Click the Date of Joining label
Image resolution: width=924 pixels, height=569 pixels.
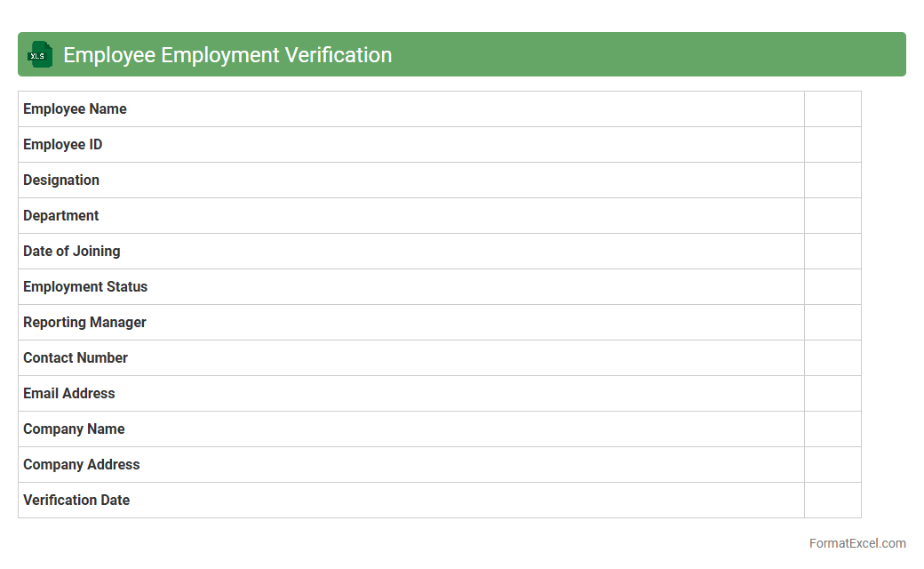(71, 252)
